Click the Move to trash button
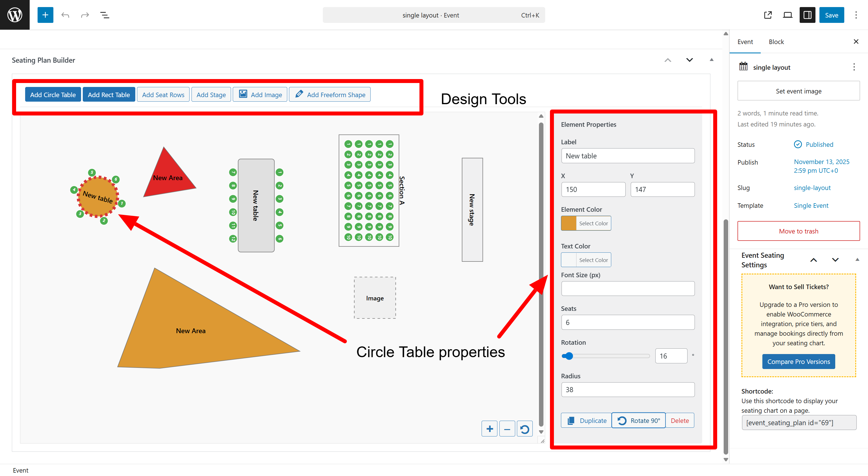 point(798,231)
